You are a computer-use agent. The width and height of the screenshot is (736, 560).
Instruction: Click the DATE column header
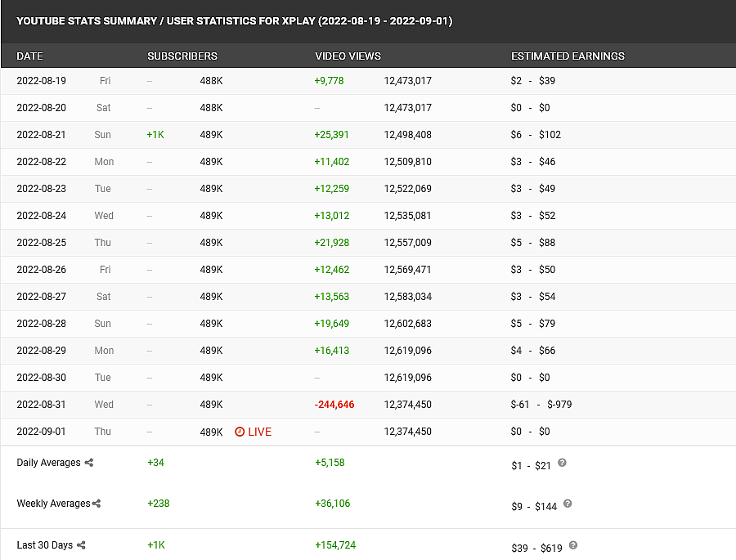(29, 56)
